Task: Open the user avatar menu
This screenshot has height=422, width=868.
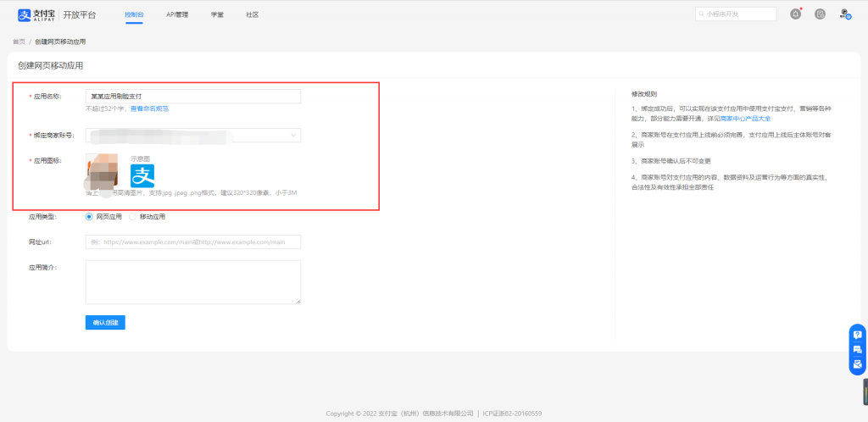Action: pyautogui.click(x=845, y=14)
